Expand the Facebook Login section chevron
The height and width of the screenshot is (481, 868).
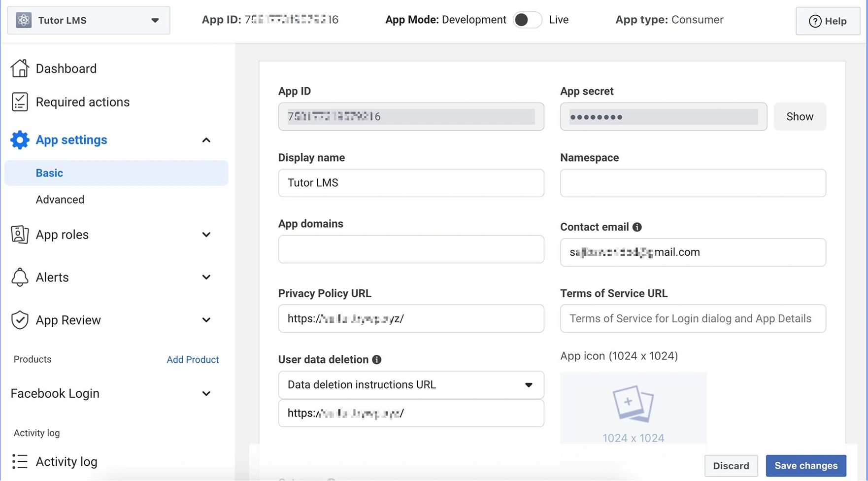coord(206,394)
